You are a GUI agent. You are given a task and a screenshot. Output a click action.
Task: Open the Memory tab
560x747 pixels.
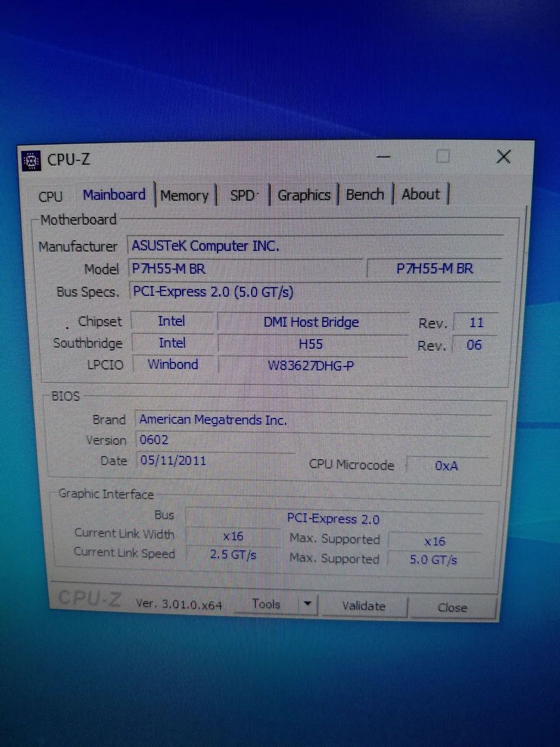[184, 196]
